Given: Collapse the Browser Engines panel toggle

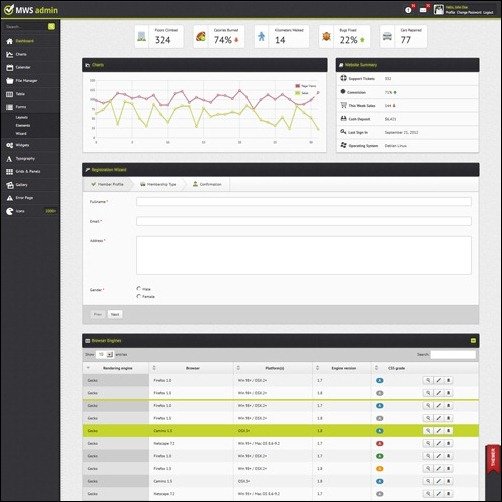Looking at the screenshot, I should pos(473,341).
